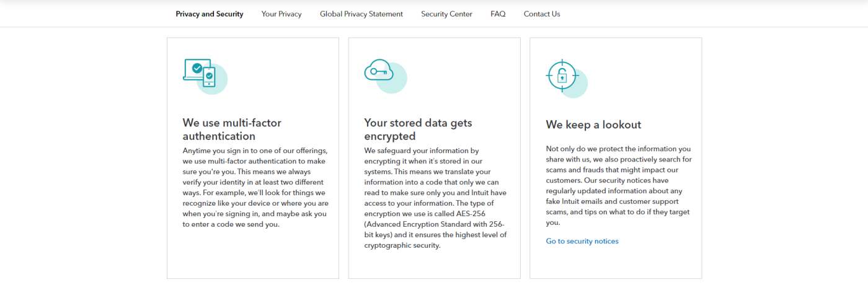Click teal circle behind the cloud icon

coord(392,79)
